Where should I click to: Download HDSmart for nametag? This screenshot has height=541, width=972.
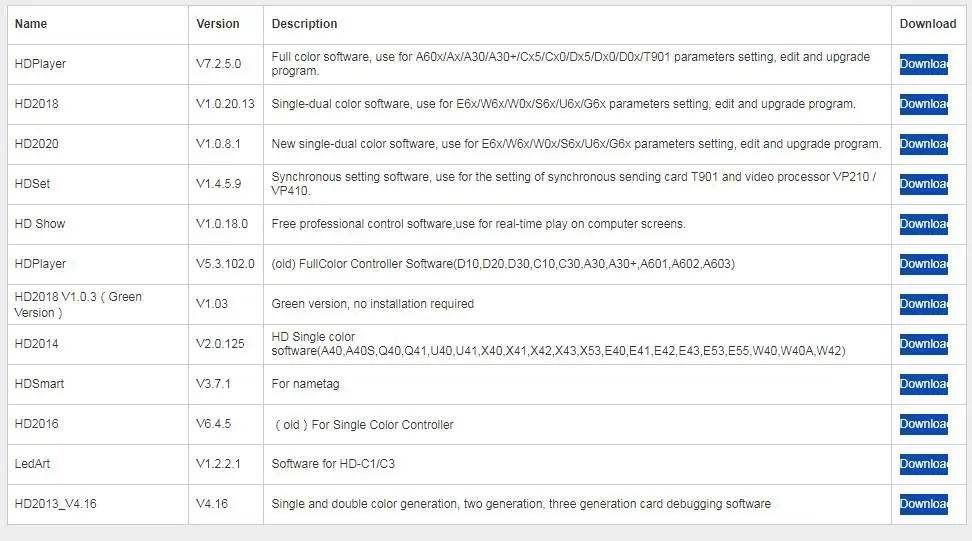[923, 384]
